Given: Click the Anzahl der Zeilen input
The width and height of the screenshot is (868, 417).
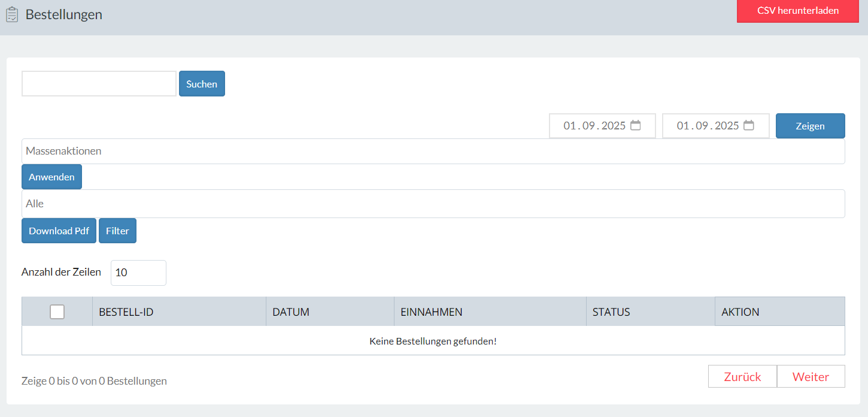Looking at the screenshot, I should [x=138, y=273].
